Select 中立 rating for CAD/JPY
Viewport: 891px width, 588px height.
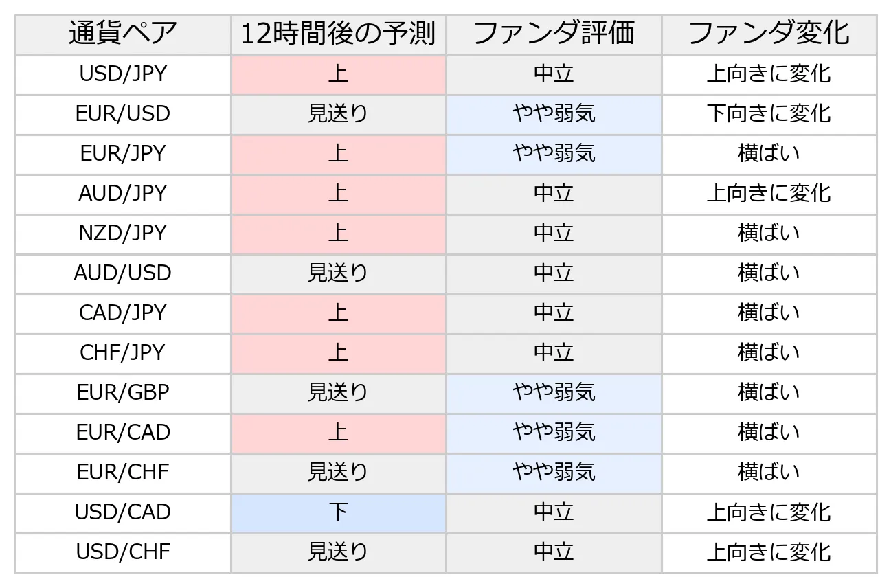(x=554, y=314)
